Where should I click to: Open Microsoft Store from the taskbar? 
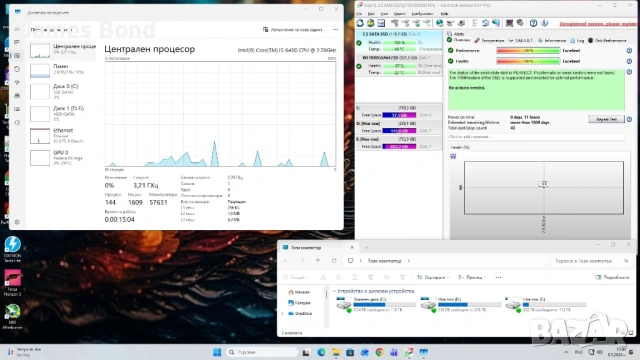tap(350, 352)
